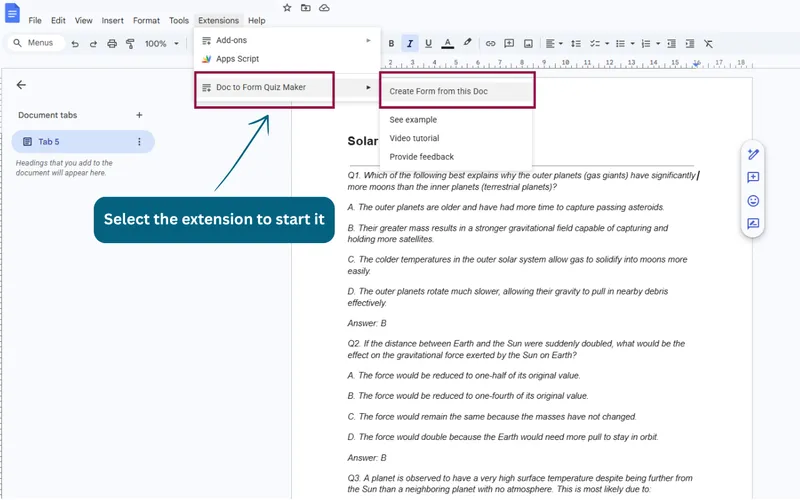Click the checklist icon
800x500 pixels.
[594, 44]
